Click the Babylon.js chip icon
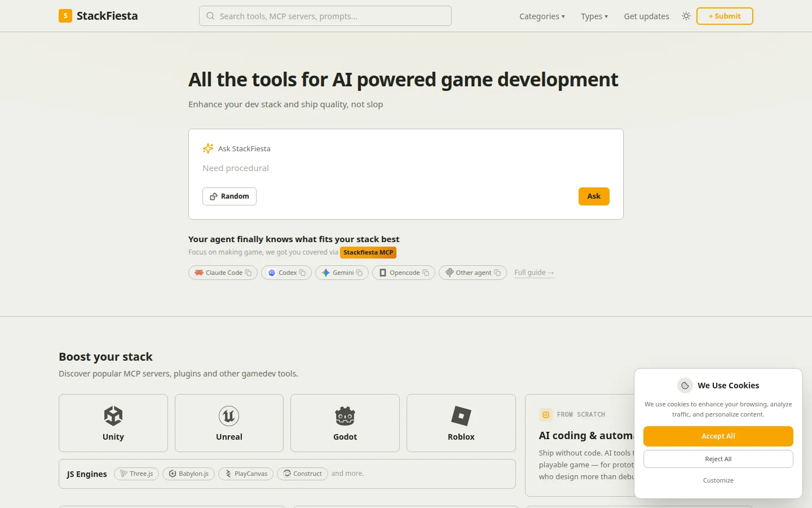 173,474
